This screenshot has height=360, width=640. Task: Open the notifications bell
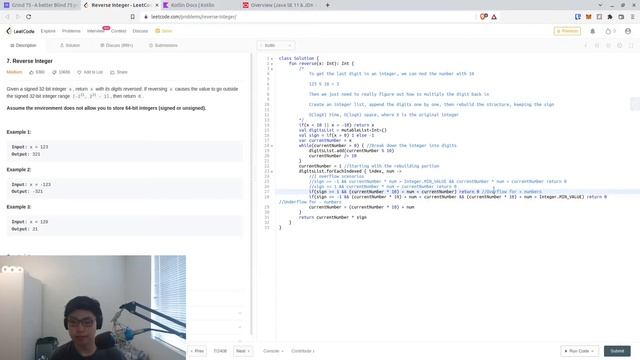click(593, 31)
